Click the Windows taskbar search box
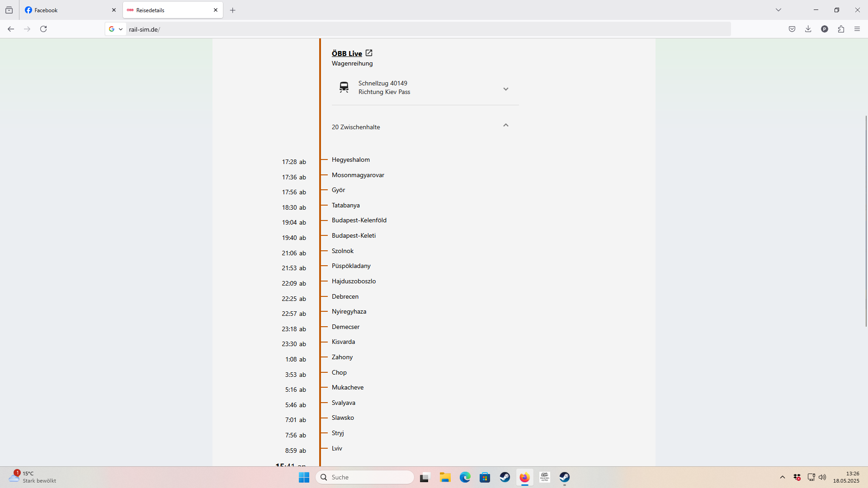 (x=365, y=477)
